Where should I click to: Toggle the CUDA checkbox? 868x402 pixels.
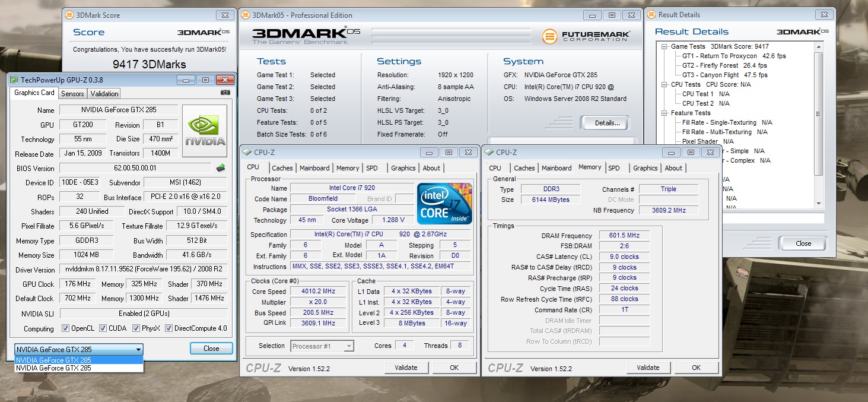[103, 328]
